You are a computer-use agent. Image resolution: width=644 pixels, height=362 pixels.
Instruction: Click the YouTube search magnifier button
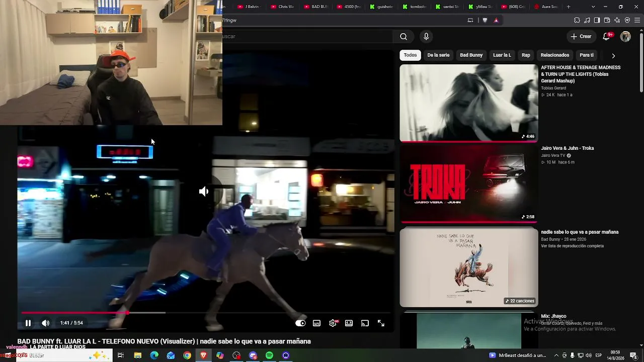click(404, 36)
